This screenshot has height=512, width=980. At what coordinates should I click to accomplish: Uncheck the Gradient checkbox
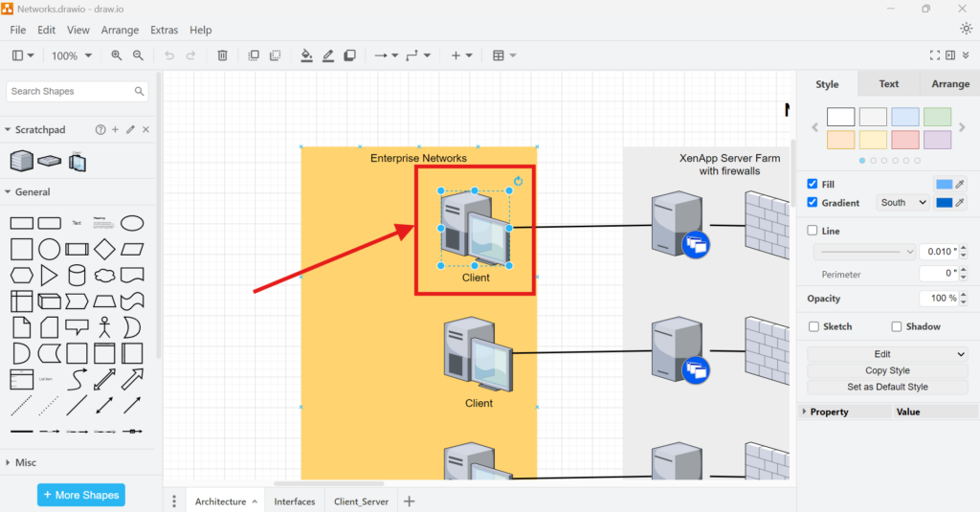pyautogui.click(x=812, y=203)
